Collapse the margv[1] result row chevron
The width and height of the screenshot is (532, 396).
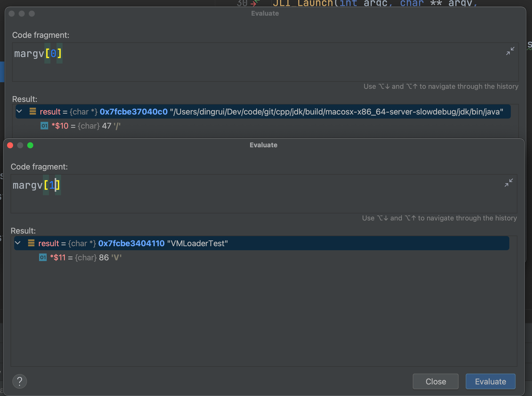[x=18, y=243]
